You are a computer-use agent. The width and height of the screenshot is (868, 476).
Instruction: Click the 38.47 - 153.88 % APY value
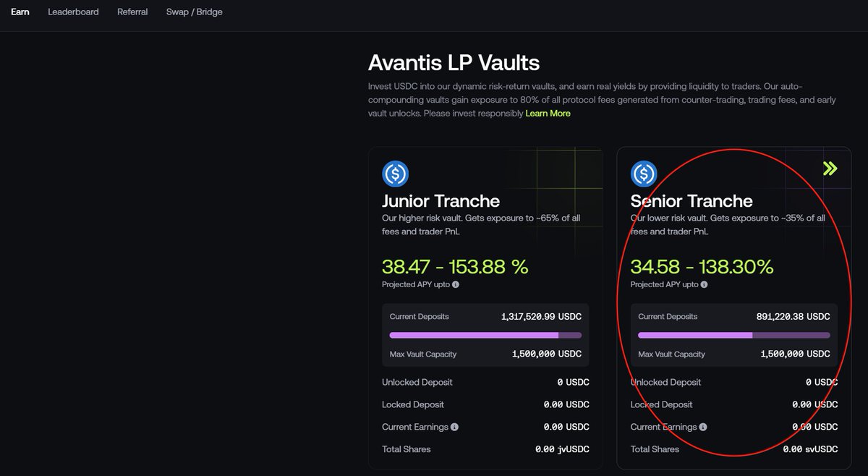tap(455, 266)
